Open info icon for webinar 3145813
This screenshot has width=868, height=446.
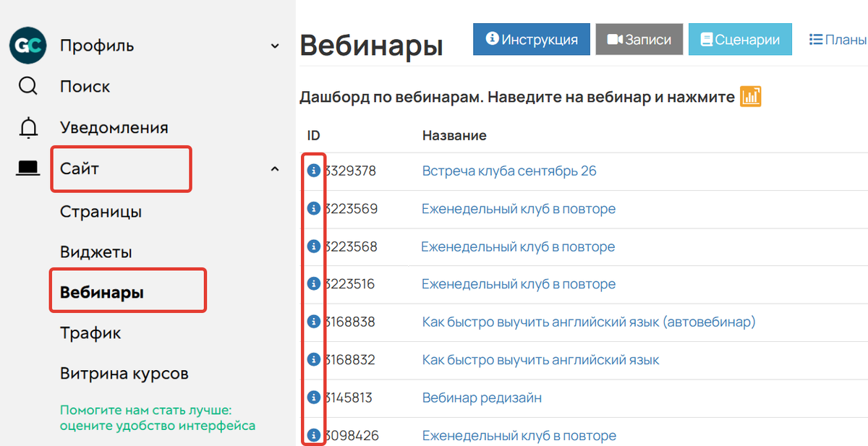tap(313, 397)
